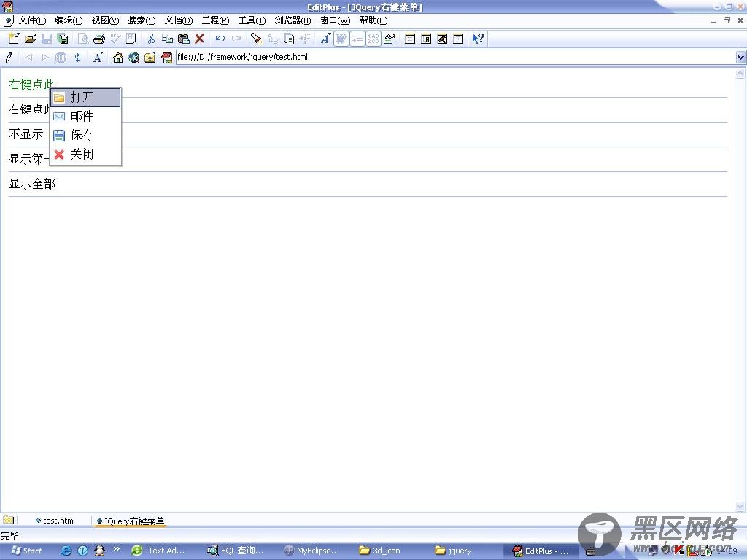Viewport: 747px width, 560px height.
Task: Open 工具(T) menu
Action: point(252,20)
